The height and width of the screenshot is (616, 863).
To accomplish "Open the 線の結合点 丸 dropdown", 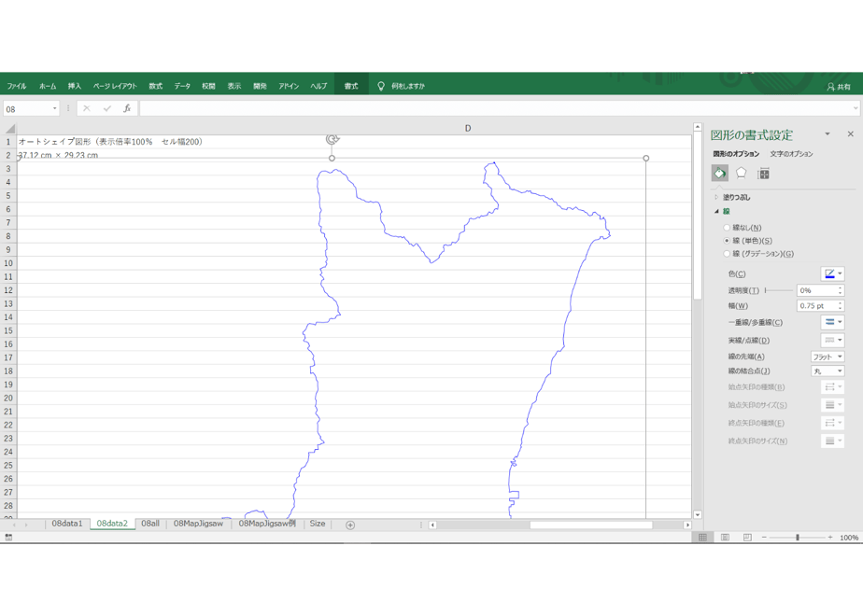I will point(828,371).
